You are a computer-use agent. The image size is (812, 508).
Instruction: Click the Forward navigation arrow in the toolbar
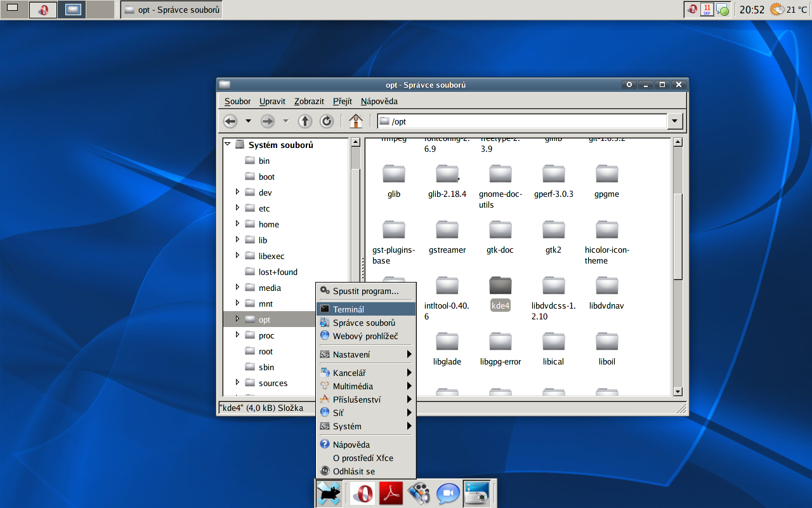pos(268,121)
